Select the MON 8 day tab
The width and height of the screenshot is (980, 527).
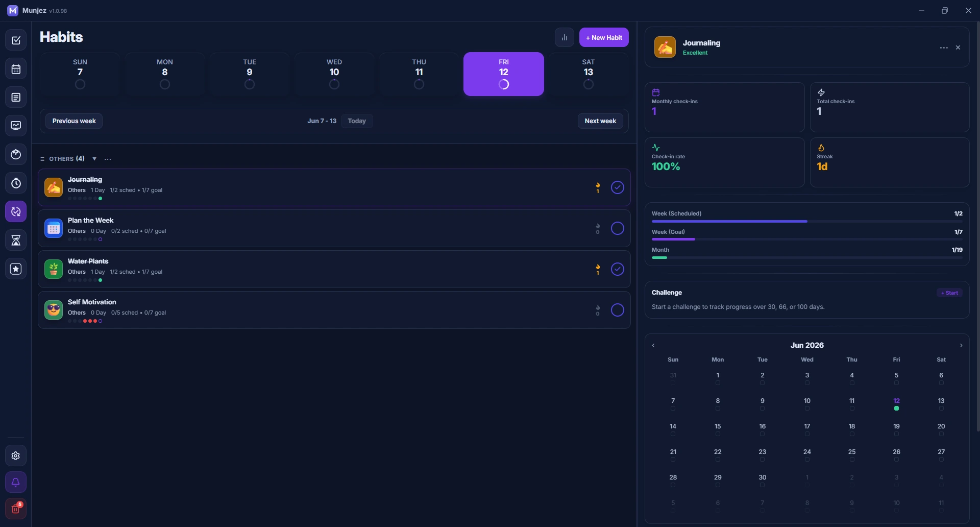[165, 74]
